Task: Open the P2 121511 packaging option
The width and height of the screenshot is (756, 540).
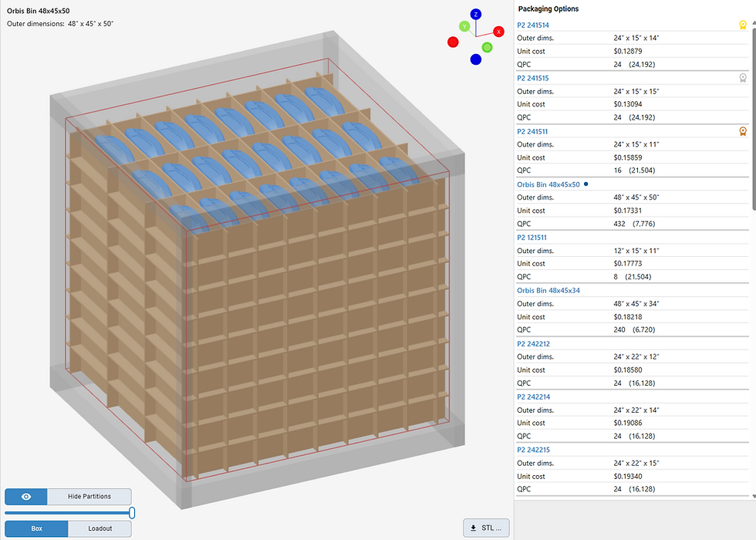Action: 533,237
